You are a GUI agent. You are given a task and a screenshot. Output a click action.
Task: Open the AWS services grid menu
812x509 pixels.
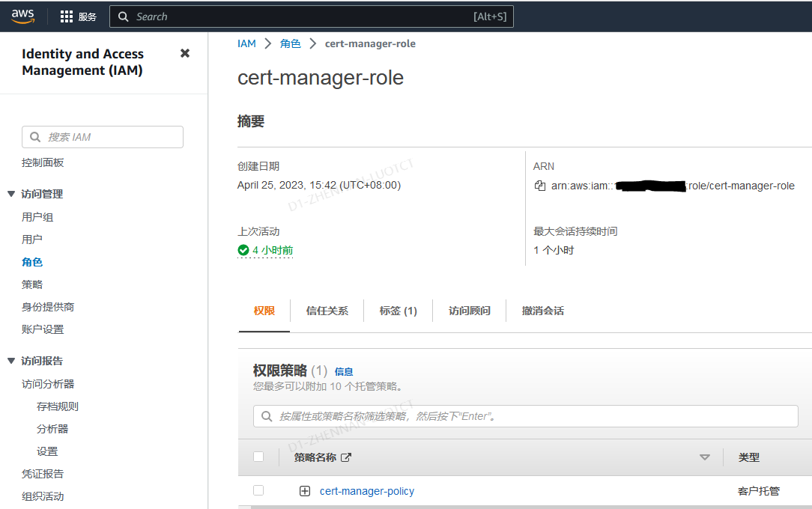pos(67,16)
